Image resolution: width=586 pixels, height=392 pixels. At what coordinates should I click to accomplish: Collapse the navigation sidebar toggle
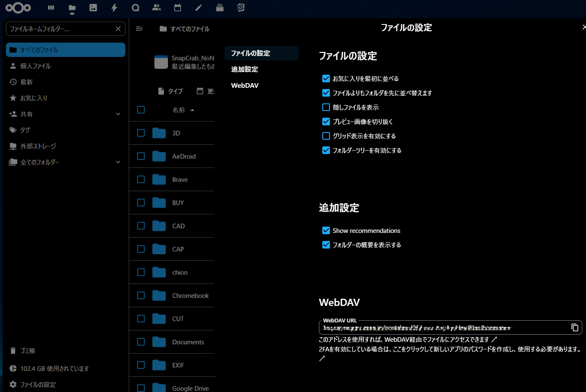[139, 29]
